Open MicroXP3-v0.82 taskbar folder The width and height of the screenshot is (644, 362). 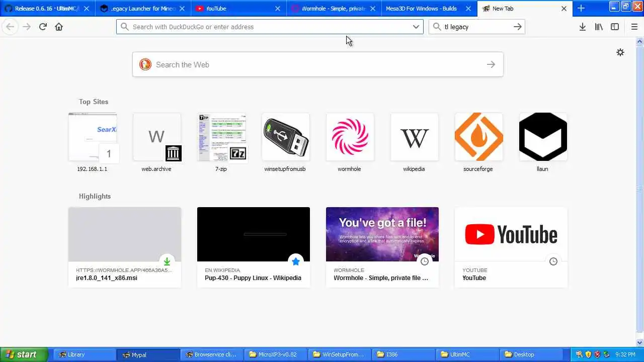click(276, 354)
